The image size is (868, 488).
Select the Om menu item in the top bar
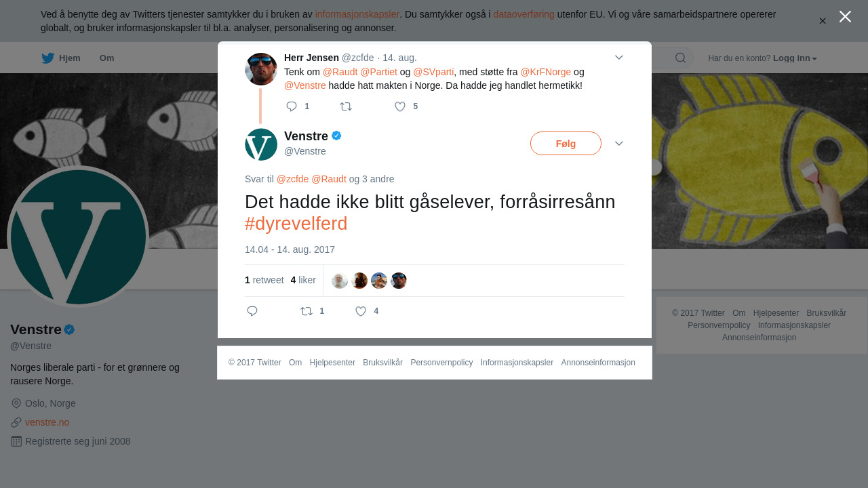pos(106,58)
